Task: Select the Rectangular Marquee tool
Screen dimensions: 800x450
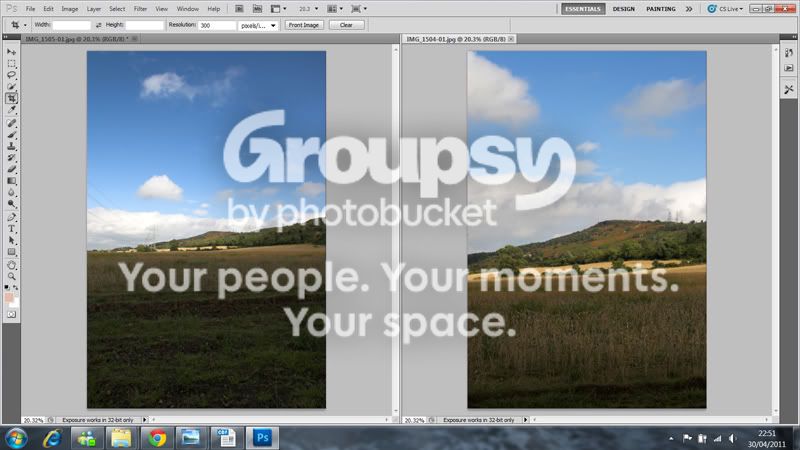Action: point(11,64)
